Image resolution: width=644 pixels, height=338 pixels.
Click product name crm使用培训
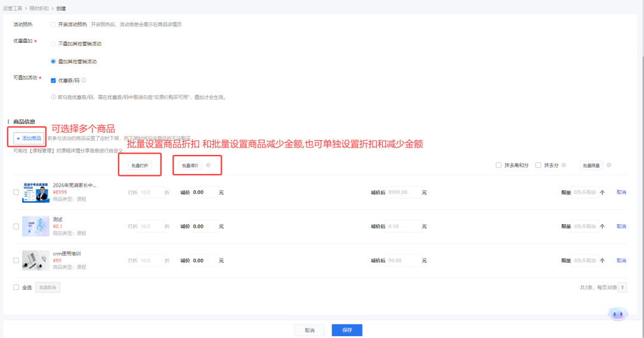(67, 253)
